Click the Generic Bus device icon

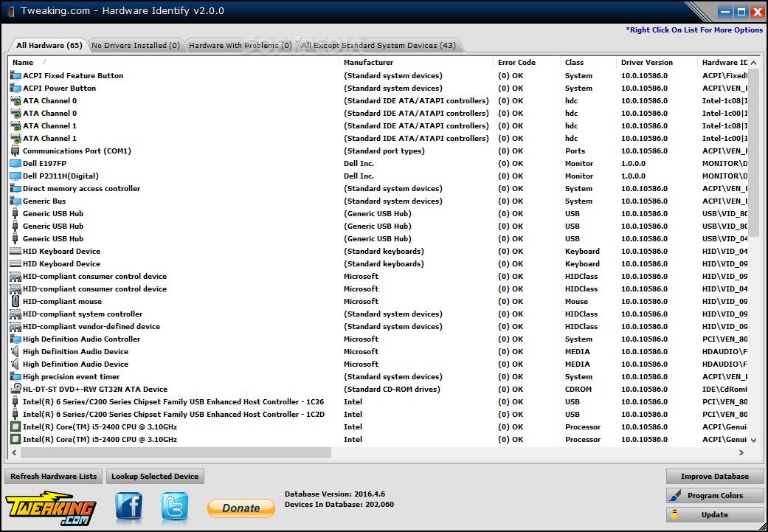[15, 201]
